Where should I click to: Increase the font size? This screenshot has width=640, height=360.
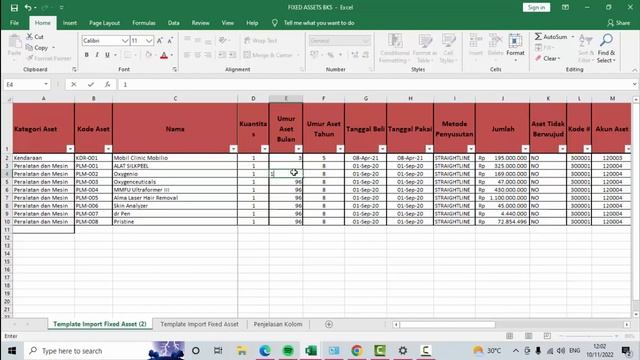[x=160, y=40]
